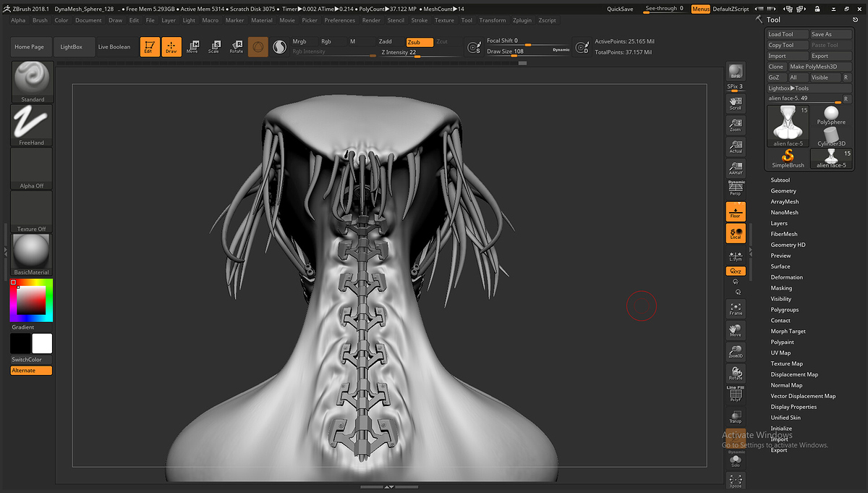This screenshot has height=493, width=868.
Task: Open the Zplugin menu
Action: [x=521, y=20]
